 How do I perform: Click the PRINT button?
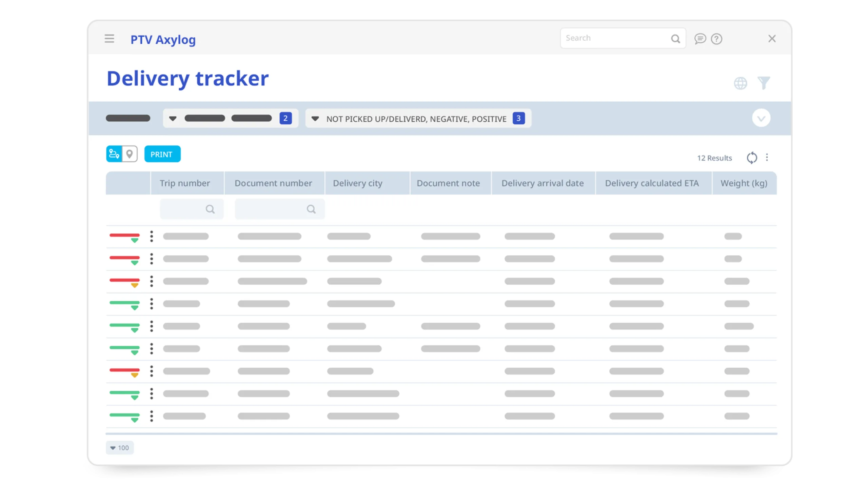(x=162, y=154)
